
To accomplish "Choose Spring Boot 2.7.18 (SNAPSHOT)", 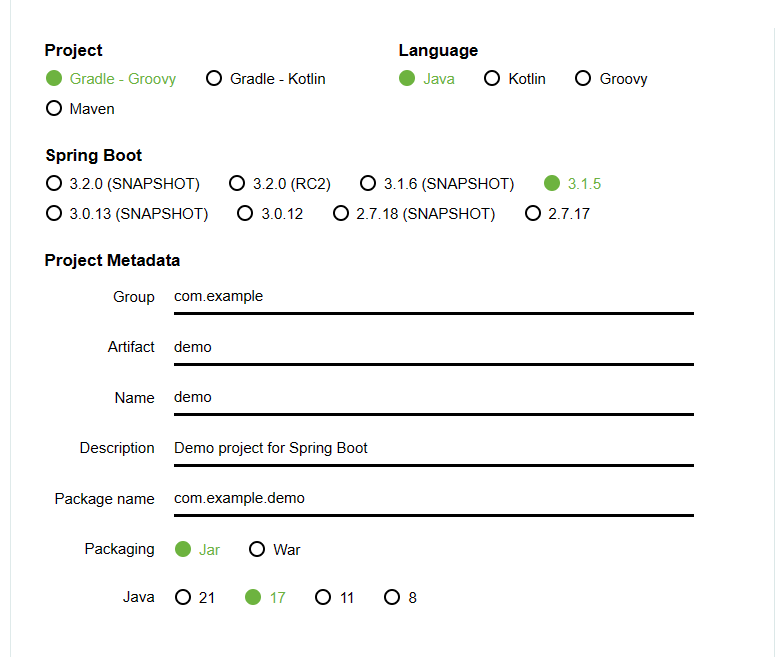I will [341, 214].
